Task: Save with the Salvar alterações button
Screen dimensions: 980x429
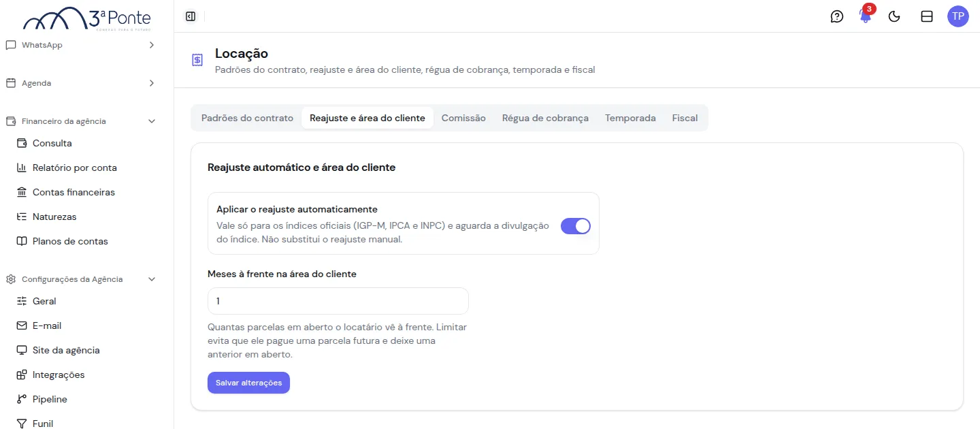Action: click(248, 383)
